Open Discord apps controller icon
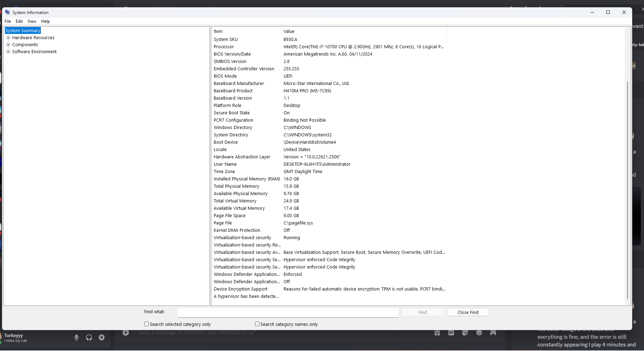Image resolution: width=644 pixels, height=351 pixels. tap(493, 332)
